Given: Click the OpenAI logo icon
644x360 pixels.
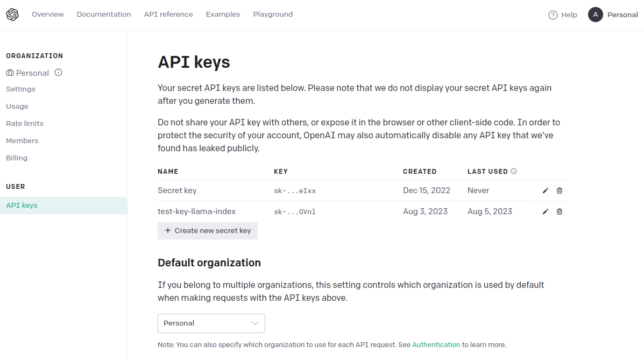Looking at the screenshot, I should click(x=12, y=15).
